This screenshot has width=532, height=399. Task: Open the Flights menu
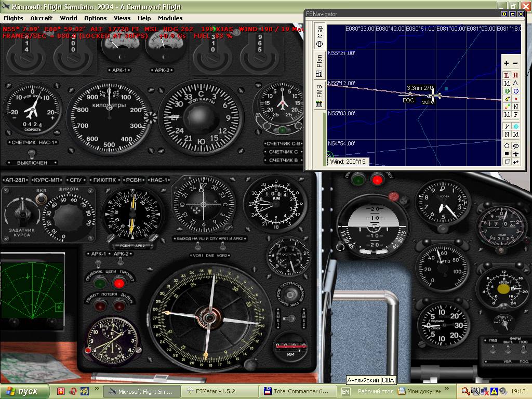coord(13,18)
